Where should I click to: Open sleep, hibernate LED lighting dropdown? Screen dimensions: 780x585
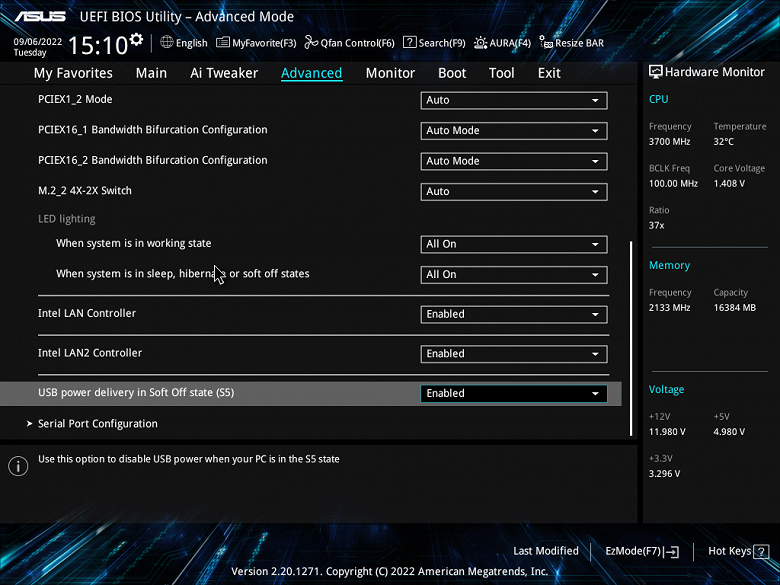514,275
